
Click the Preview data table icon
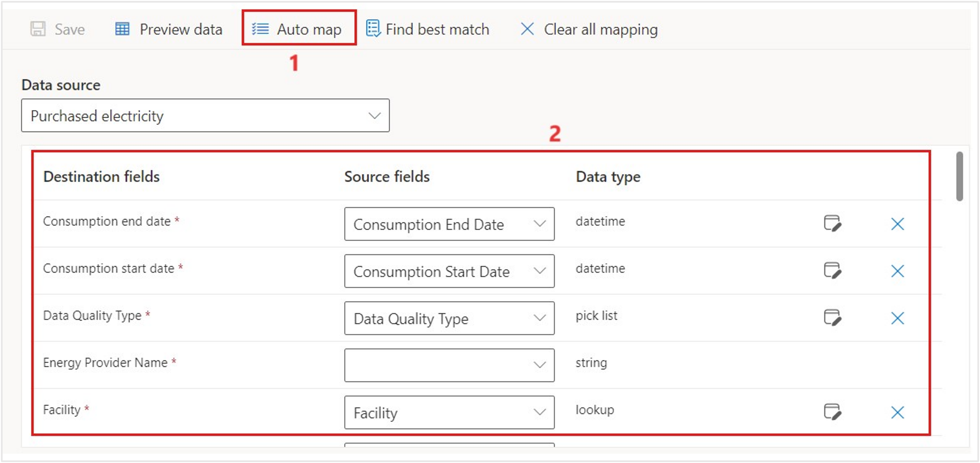122,29
